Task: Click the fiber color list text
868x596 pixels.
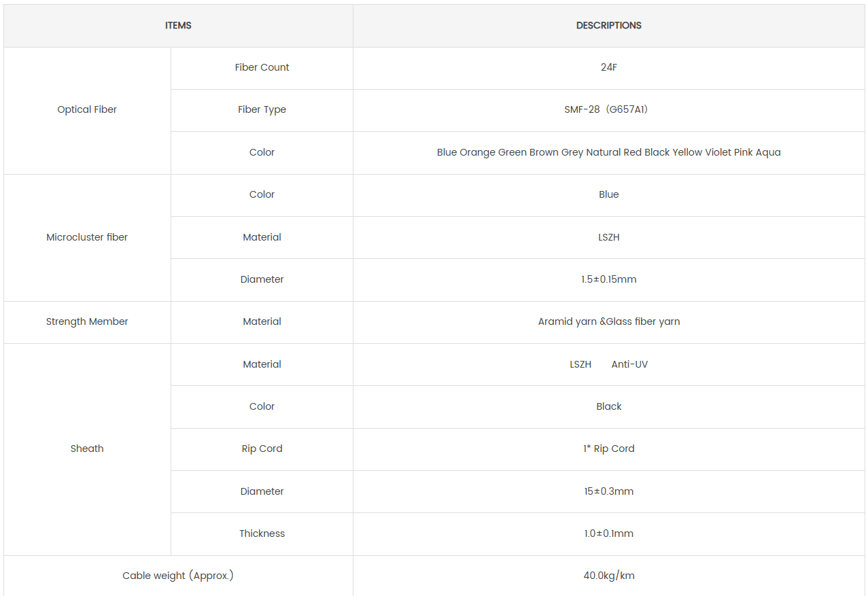Action: tap(608, 152)
